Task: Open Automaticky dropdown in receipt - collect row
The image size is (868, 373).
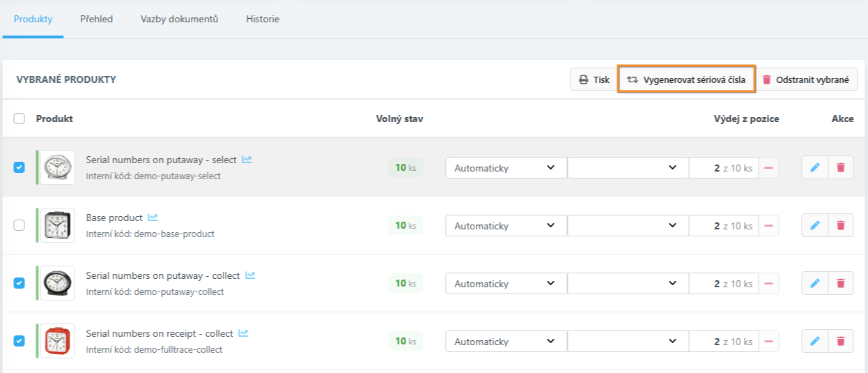Action: coord(505,342)
